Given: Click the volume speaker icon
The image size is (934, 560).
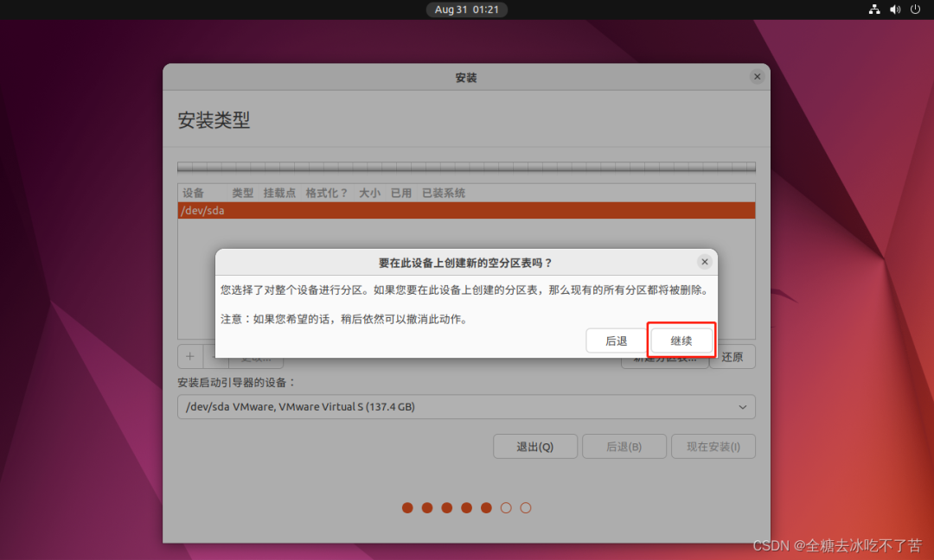Looking at the screenshot, I should click(x=894, y=10).
